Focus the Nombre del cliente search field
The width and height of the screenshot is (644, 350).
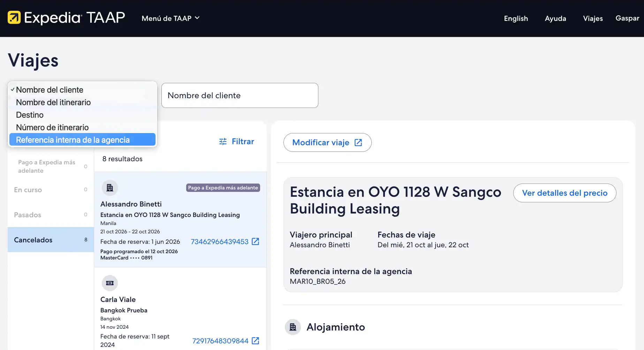[240, 95]
